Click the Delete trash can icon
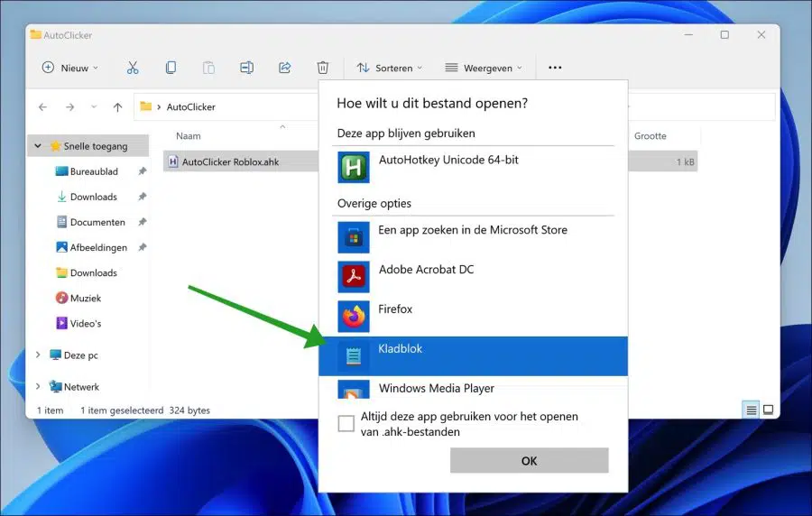Viewport: 812px width, 516px height. (323, 68)
